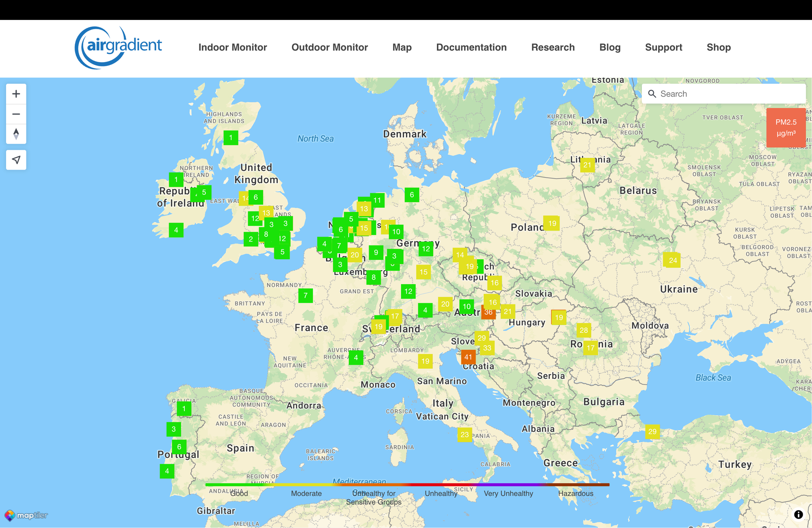
Task: Zoom out with the minus button
Action: pyautogui.click(x=16, y=114)
